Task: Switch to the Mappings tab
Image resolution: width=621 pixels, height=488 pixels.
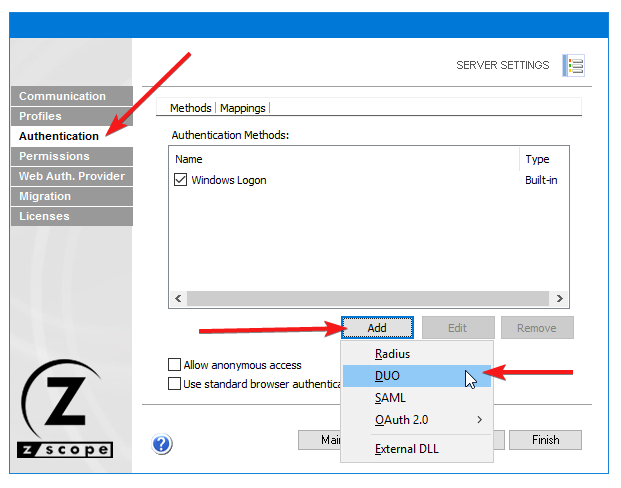Action: [x=242, y=108]
